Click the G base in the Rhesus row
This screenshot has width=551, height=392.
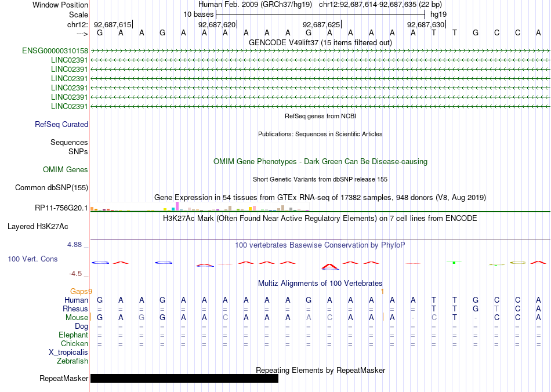476,308
